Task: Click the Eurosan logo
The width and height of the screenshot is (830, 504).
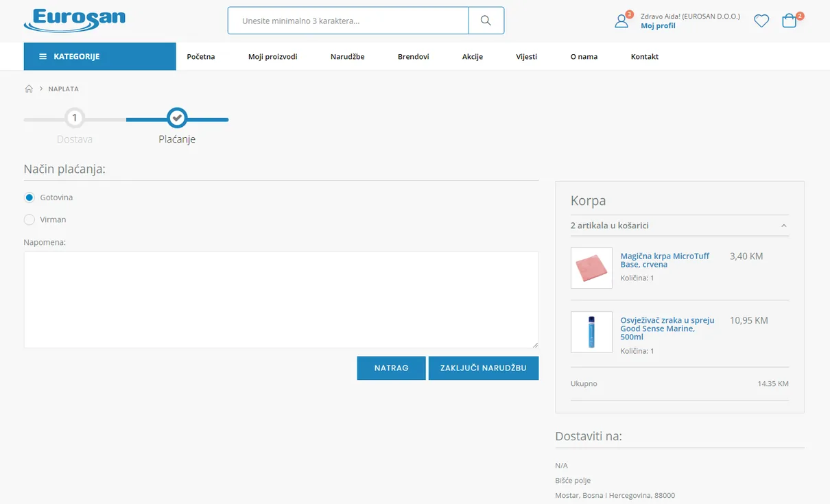Action: [x=74, y=21]
